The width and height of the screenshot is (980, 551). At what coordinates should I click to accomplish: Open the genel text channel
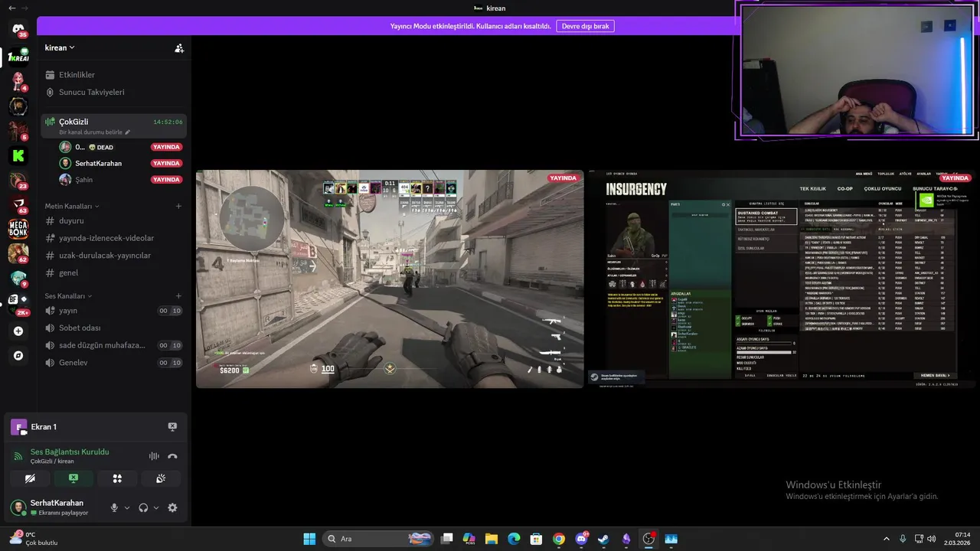(113, 272)
